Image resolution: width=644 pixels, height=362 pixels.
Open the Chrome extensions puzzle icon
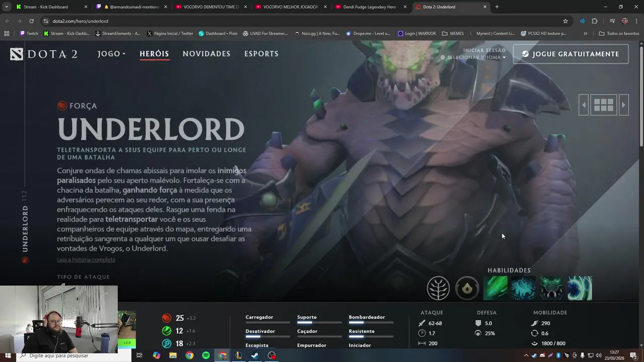tap(595, 21)
